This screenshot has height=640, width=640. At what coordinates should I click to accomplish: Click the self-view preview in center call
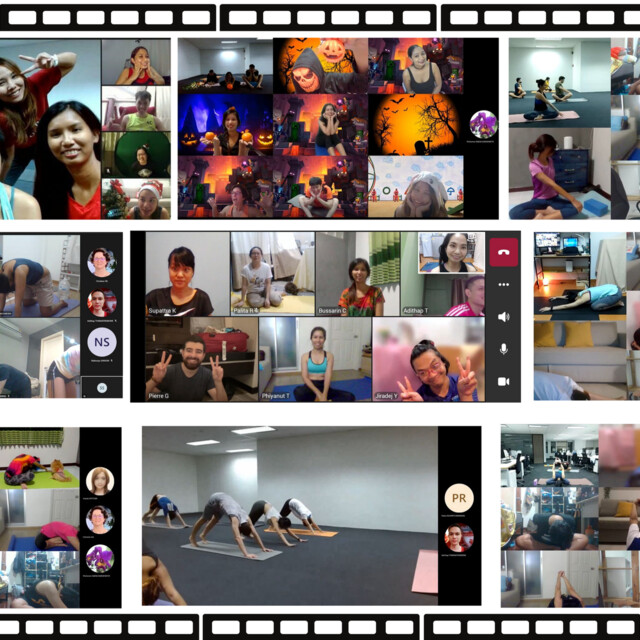451,253
